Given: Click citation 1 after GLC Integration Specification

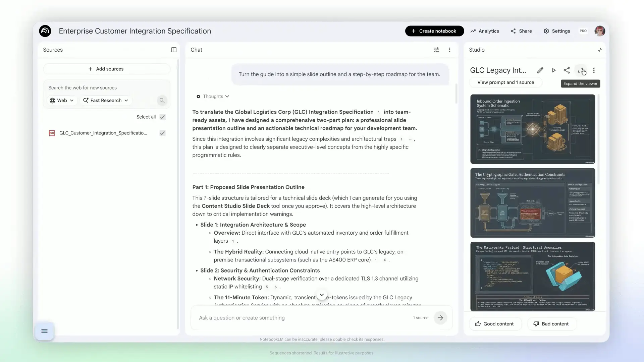Looking at the screenshot, I should (379, 112).
